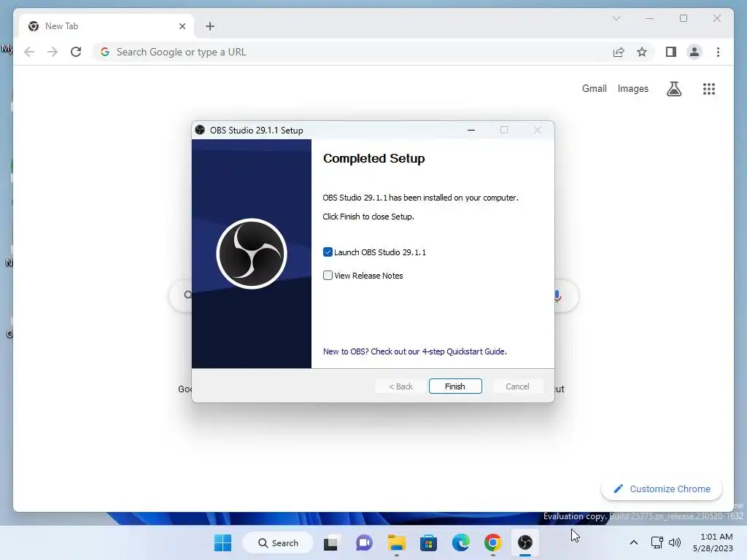Click the taskbar Search box
The image size is (747, 560).
(278, 542)
